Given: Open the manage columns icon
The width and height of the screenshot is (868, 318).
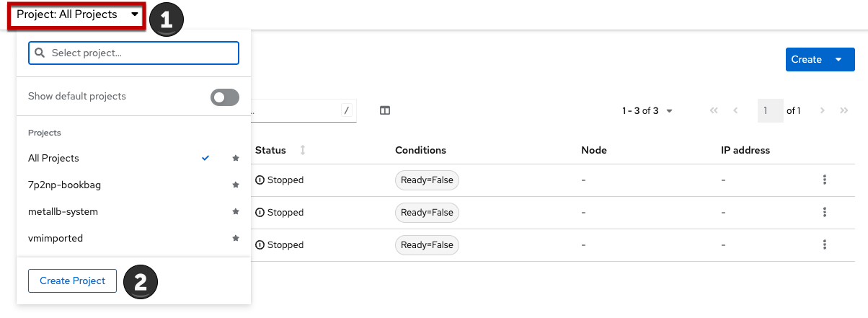Looking at the screenshot, I should point(385,111).
